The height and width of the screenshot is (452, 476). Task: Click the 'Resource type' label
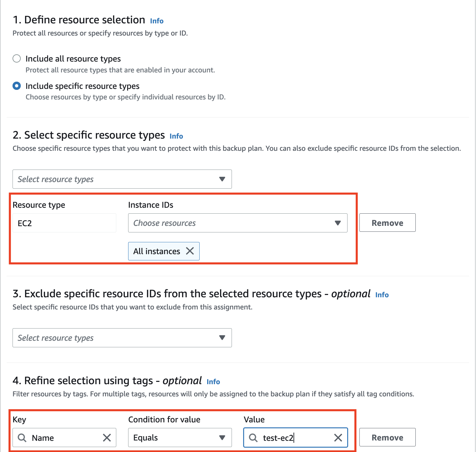39,205
